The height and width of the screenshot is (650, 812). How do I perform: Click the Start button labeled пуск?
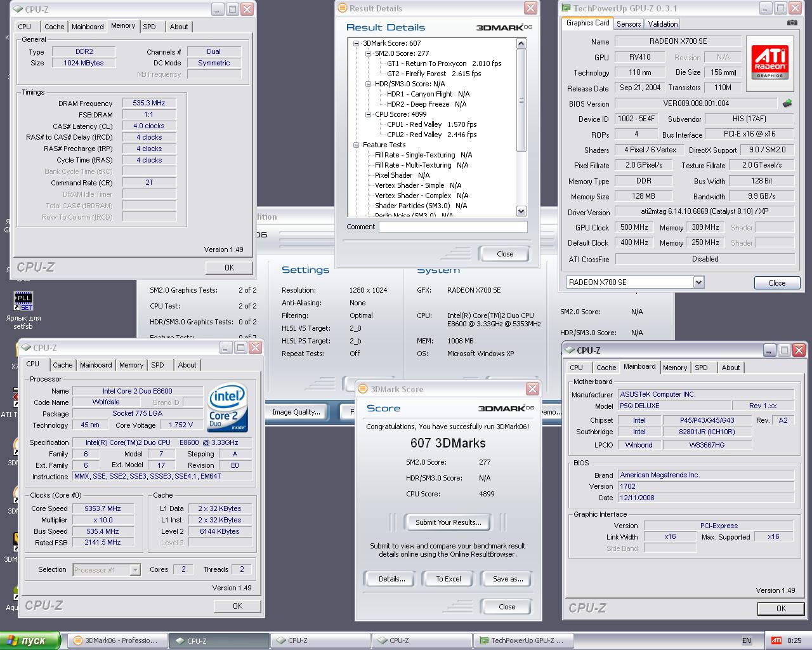30,640
